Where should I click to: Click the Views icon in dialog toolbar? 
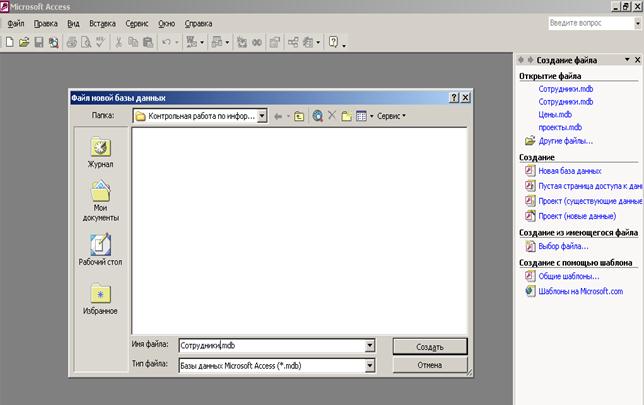[x=361, y=116]
